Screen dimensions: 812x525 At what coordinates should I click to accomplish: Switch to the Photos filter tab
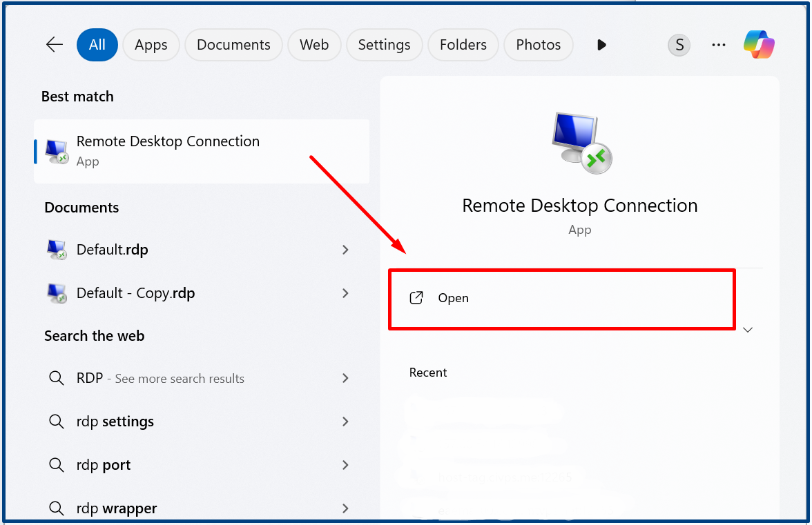(539, 45)
